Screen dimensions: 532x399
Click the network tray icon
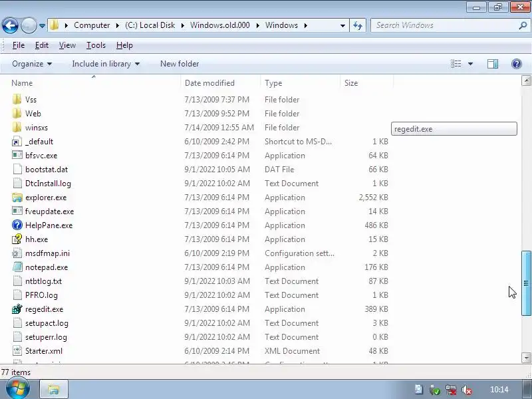click(x=451, y=390)
